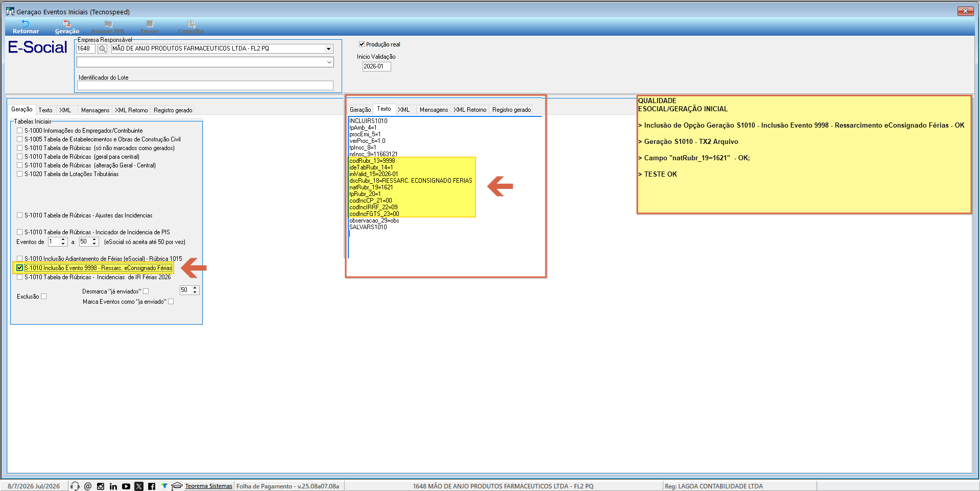
Task: Expand the Empresa Responsável company dropdown
Action: pos(328,48)
